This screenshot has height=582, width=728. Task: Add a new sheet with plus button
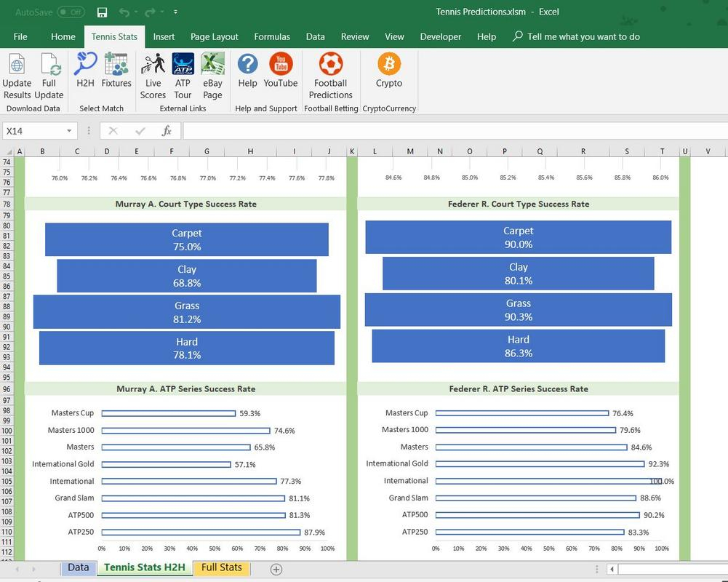[x=276, y=569]
